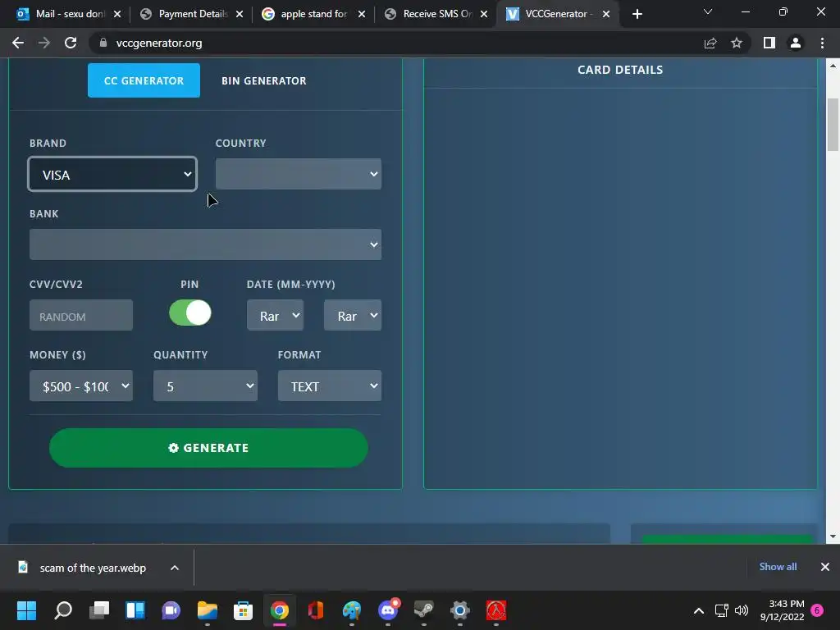Open the notification badge showing 6
Image resolution: width=840 pixels, height=630 pixels.
[x=817, y=610]
